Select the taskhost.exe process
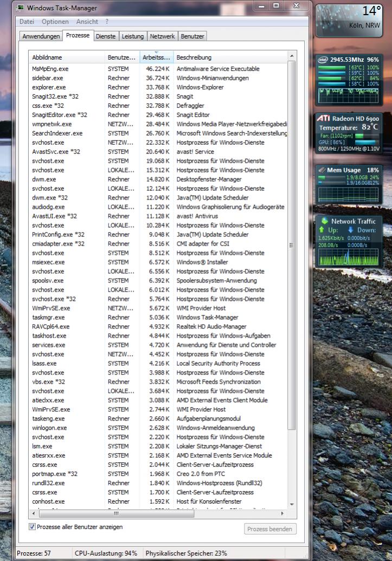Viewport: 392px width, 561px height. tap(158, 336)
